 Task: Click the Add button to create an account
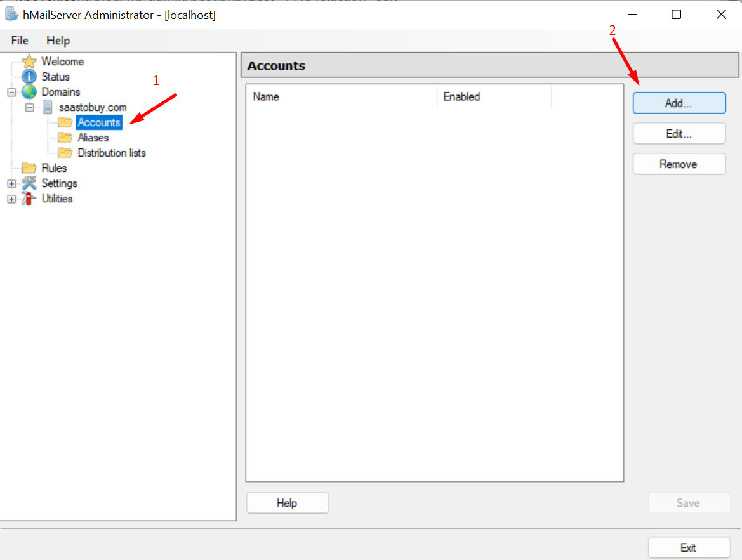[679, 103]
